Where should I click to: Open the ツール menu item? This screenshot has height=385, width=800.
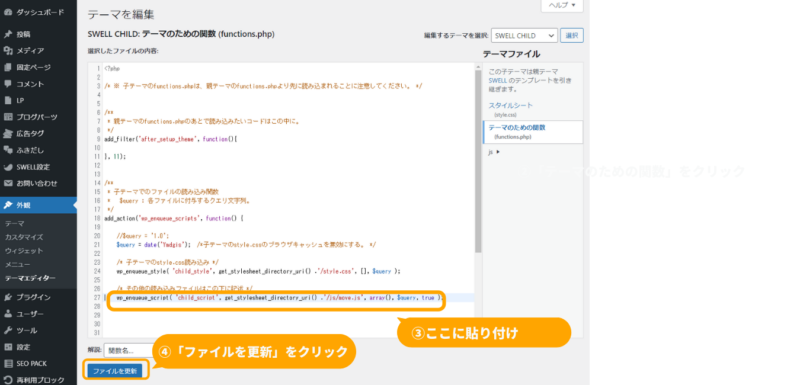[x=27, y=330]
